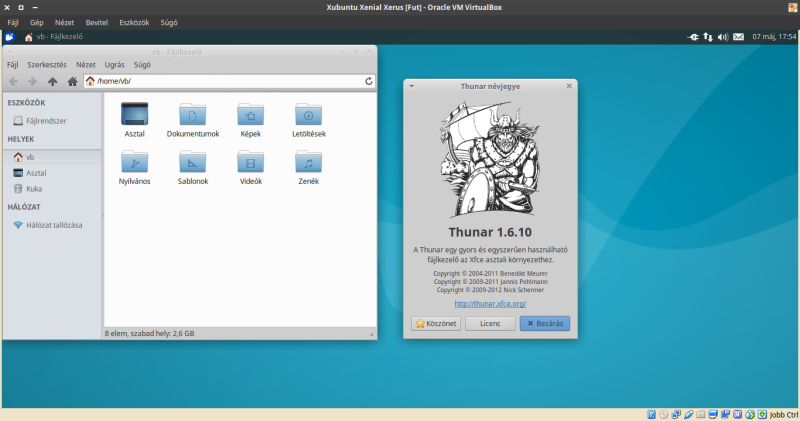Click vb - Fájlkezelő in the panel tasklist
The image size is (800, 421).
click(54, 37)
